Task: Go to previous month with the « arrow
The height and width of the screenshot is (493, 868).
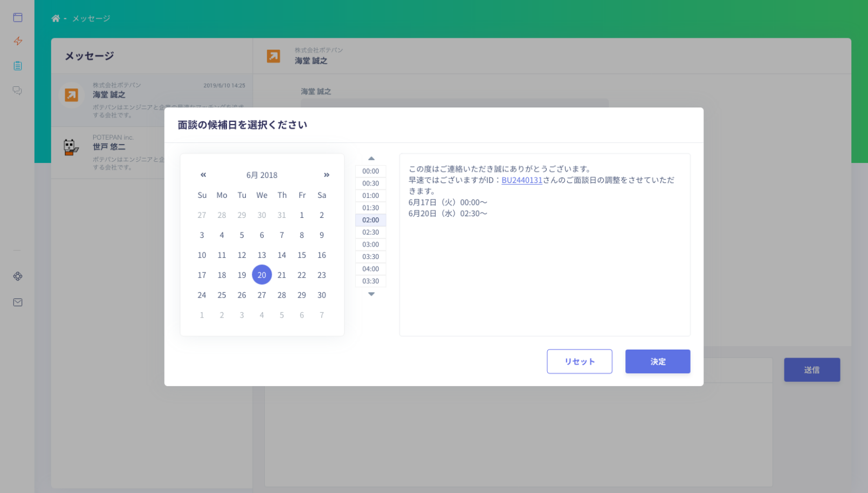Action: [x=203, y=175]
